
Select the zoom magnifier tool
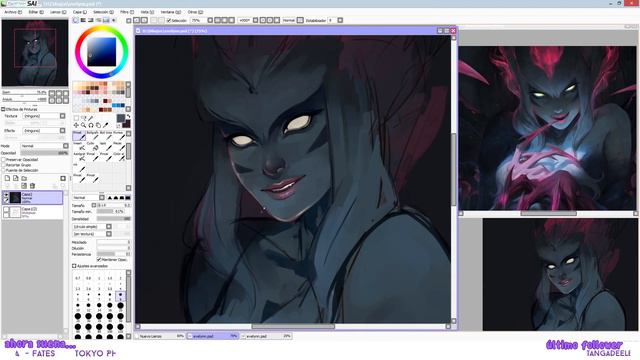pyautogui.click(x=84, y=125)
